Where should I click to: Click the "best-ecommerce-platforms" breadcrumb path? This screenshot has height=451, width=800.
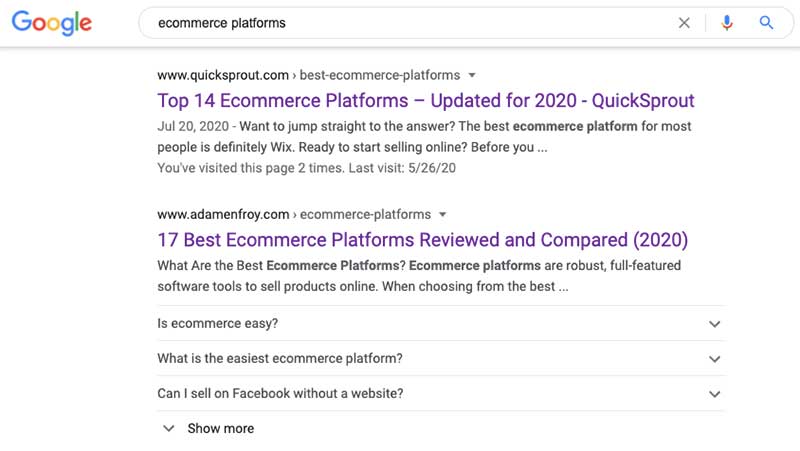point(380,75)
